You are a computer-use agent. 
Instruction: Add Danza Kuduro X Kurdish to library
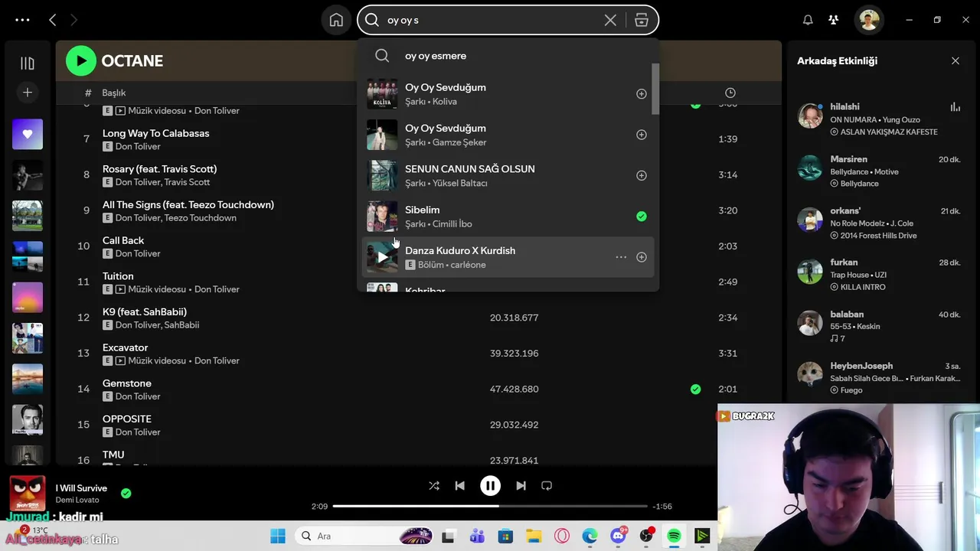click(x=642, y=257)
